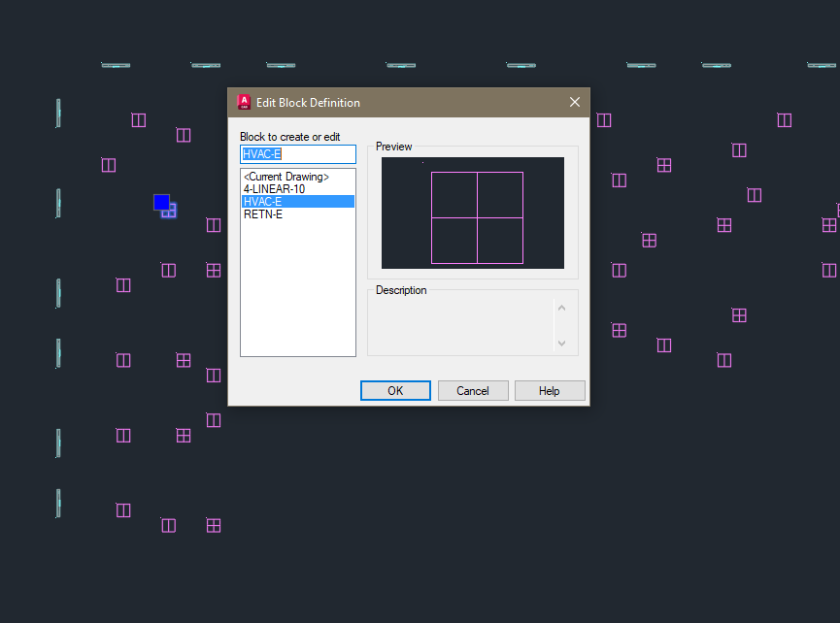
Task: Click the Description scroll up arrow
Action: (562, 306)
